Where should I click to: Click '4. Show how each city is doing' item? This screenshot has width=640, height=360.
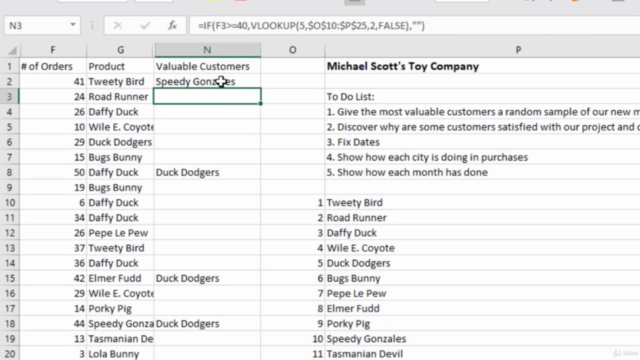(427, 157)
